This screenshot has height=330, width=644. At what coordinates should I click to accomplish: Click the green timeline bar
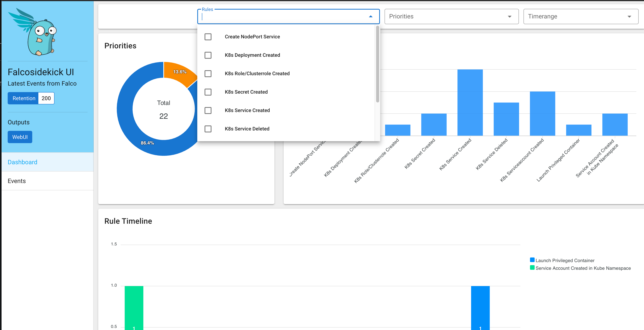pyautogui.click(x=134, y=308)
